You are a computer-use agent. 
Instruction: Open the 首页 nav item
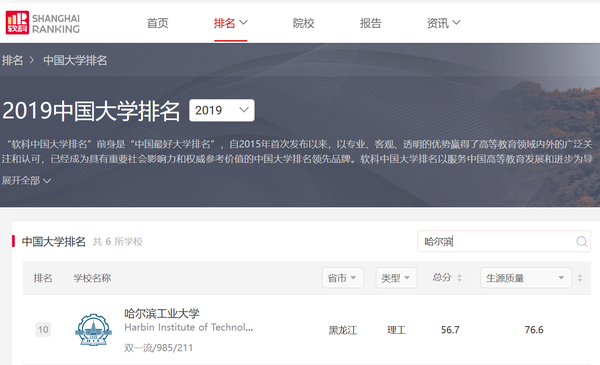(x=158, y=23)
